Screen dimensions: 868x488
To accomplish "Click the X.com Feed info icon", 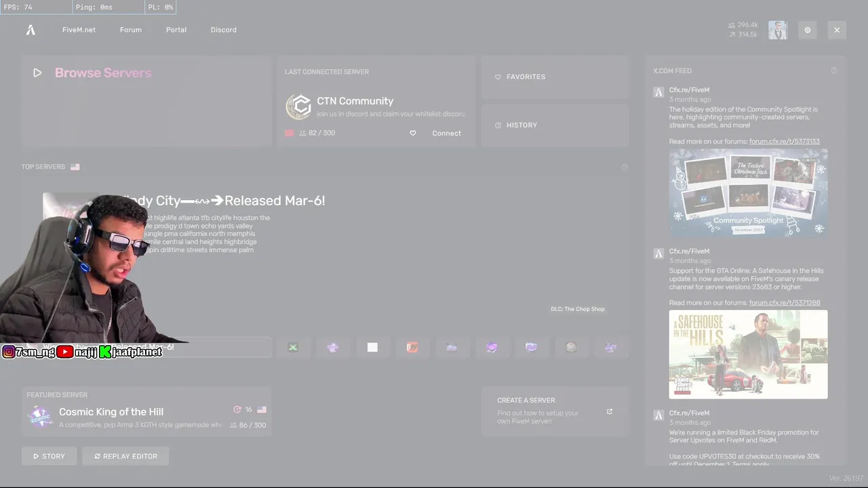I will click(834, 70).
